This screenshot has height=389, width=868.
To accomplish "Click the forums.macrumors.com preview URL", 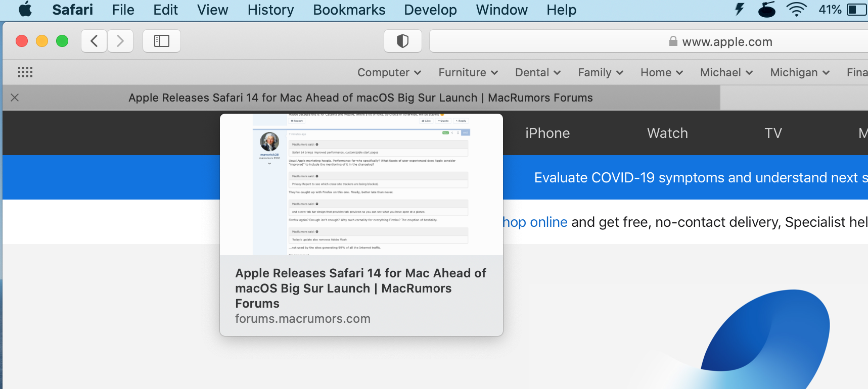I will (303, 319).
